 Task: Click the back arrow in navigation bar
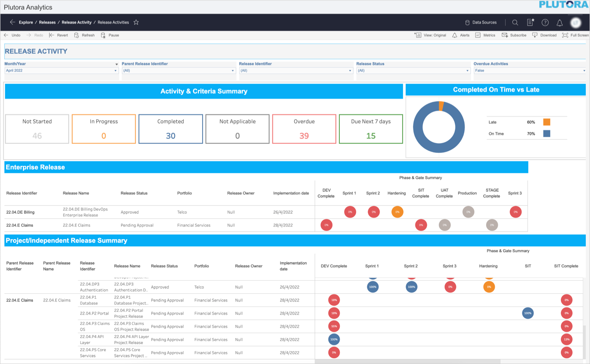[x=12, y=22]
